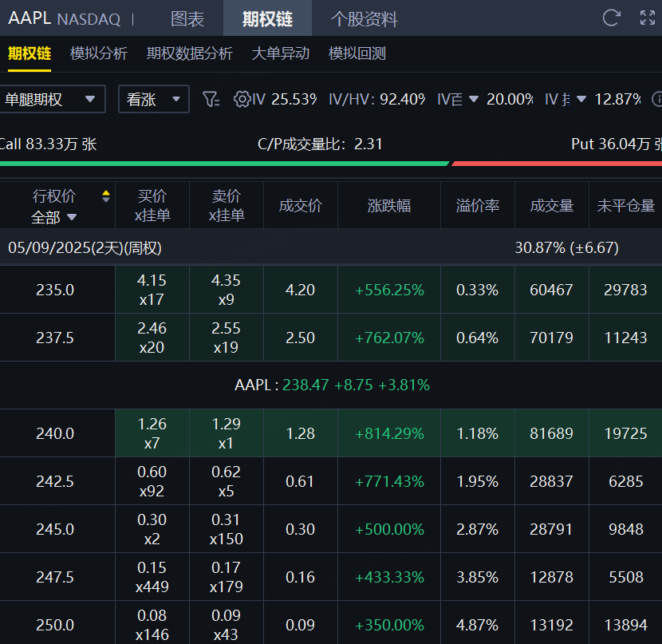This screenshot has height=644, width=662.
Task: Click the refresh icon at top right
Action: tap(612, 18)
